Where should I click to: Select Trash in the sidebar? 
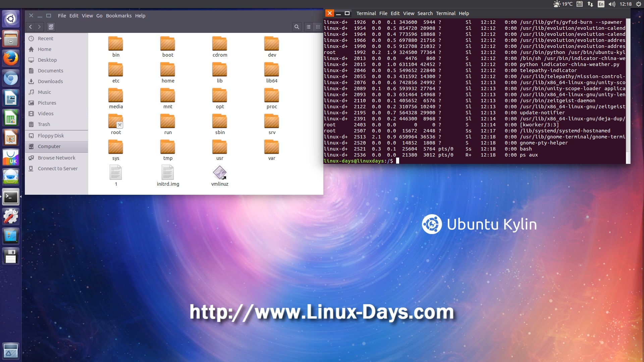[x=56, y=124]
